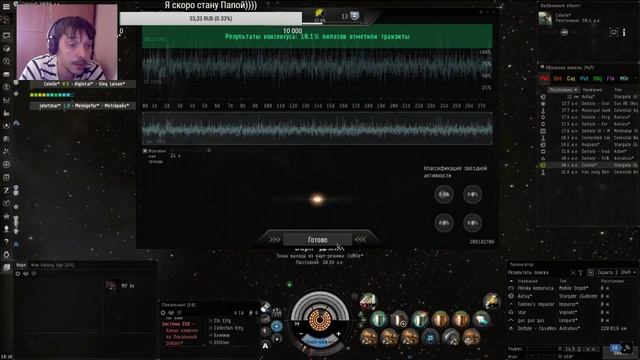
Task: Click the ship capacitor wheel in HUD
Action: click(x=320, y=320)
